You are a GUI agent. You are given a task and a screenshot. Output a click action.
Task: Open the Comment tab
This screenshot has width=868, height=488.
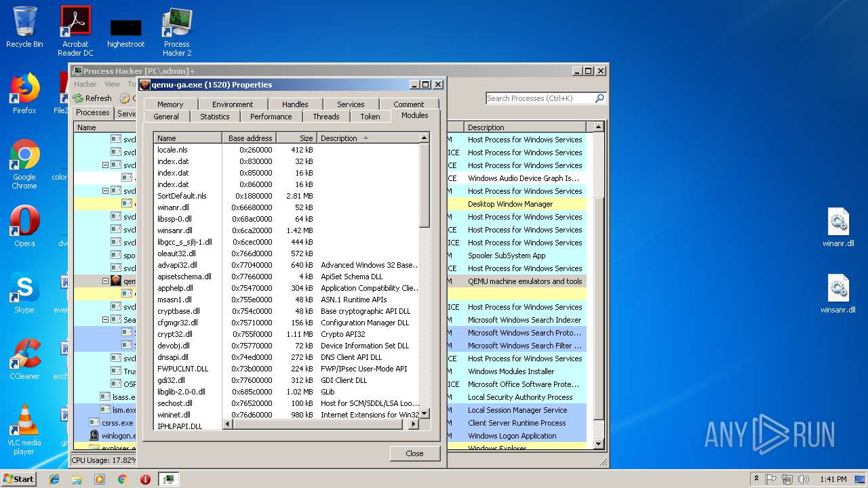[x=409, y=104]
